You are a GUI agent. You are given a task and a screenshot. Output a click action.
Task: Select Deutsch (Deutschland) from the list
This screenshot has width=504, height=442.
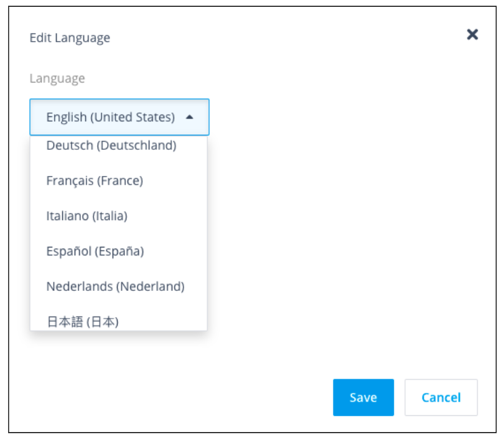[x=111, y=146]
